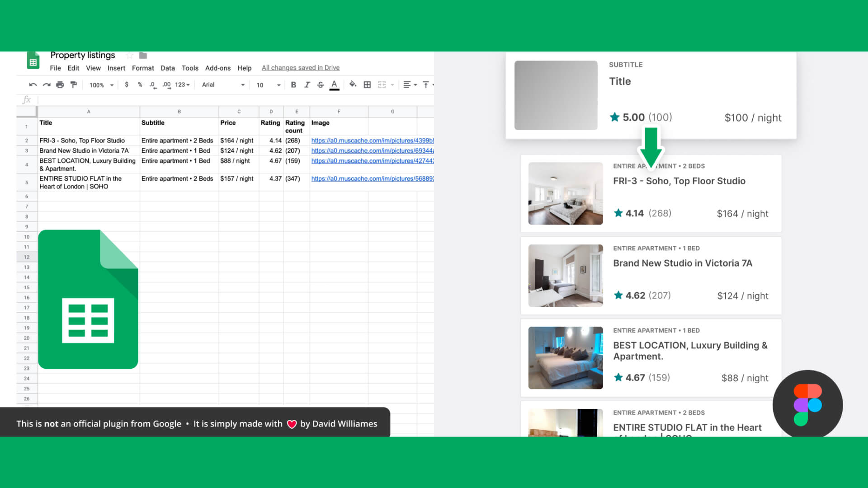This screenshot has height=488, width=868.
Task: Open the text color picker
Action: [334, 85]
